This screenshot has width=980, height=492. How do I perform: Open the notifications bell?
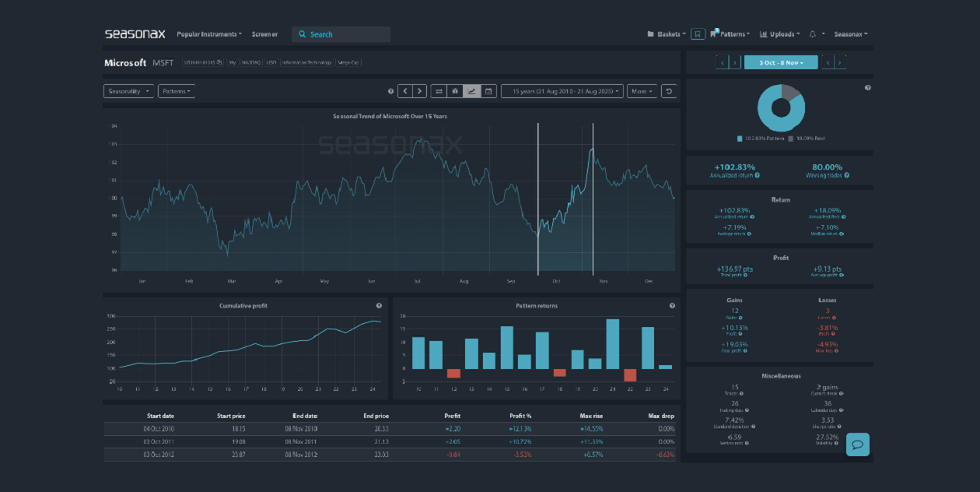813,34
